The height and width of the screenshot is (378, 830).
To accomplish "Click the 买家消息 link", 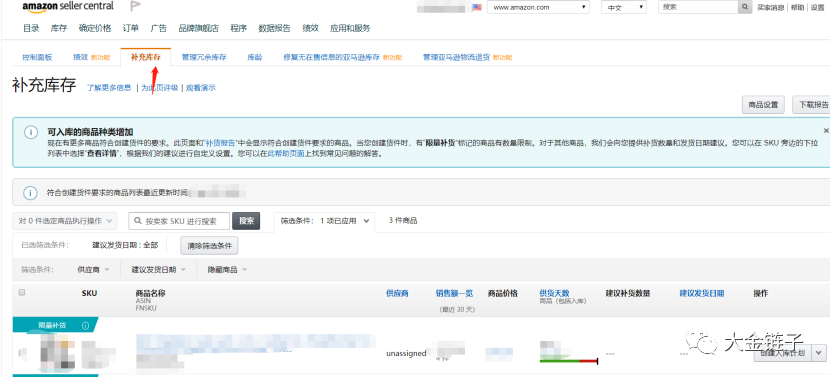I will [771, 7].
